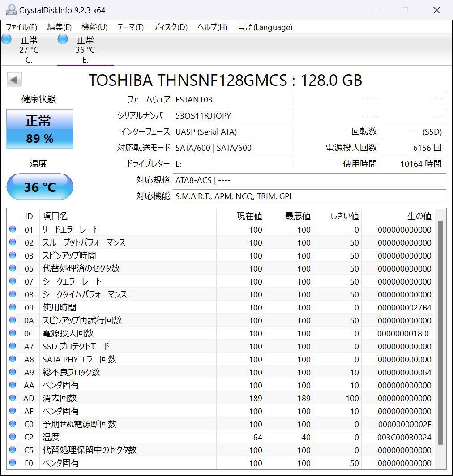Click status dot for ID 01 リードエラーレート

pos(13,229)
